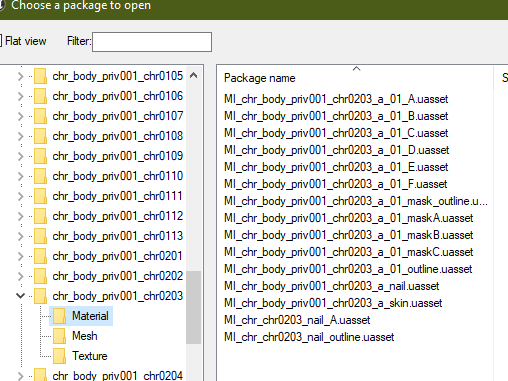Select the chr_body_priv001_chr0105 folder icon
508x381 pixels.
click(40, 76)
